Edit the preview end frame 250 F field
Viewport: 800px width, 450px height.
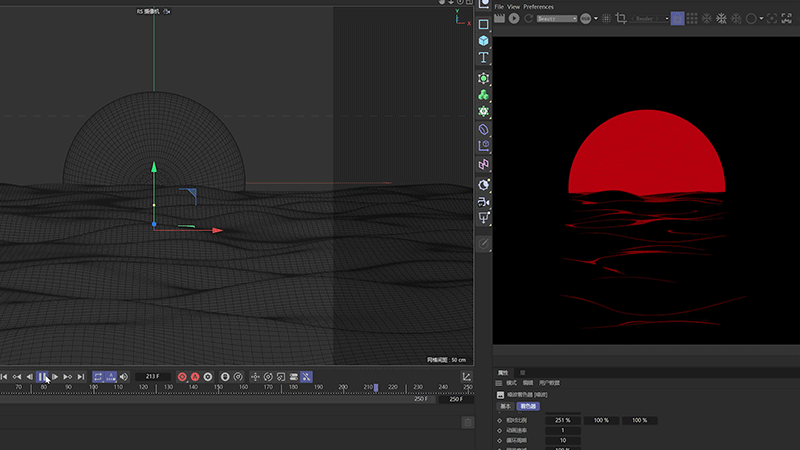pyautogui.click(x=421, y=399)
